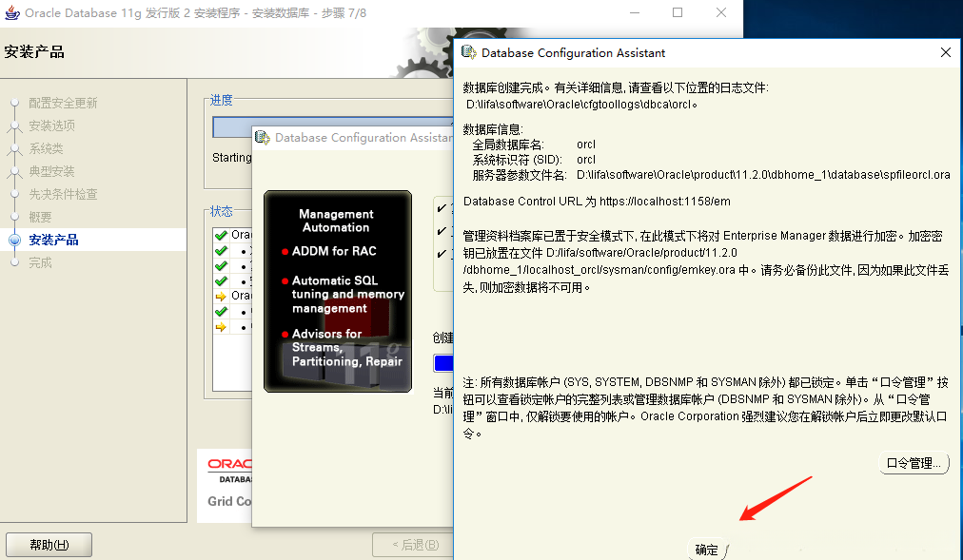Select 安装产品 in the step navigation
Viewport: 963px width, 560px height.
(46, 239)
